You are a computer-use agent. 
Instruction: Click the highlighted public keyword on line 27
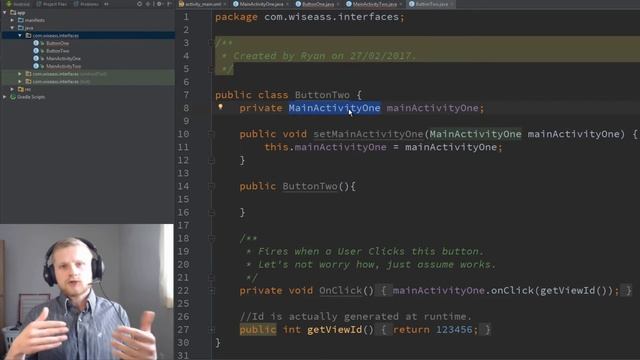(x=258, y=330)
